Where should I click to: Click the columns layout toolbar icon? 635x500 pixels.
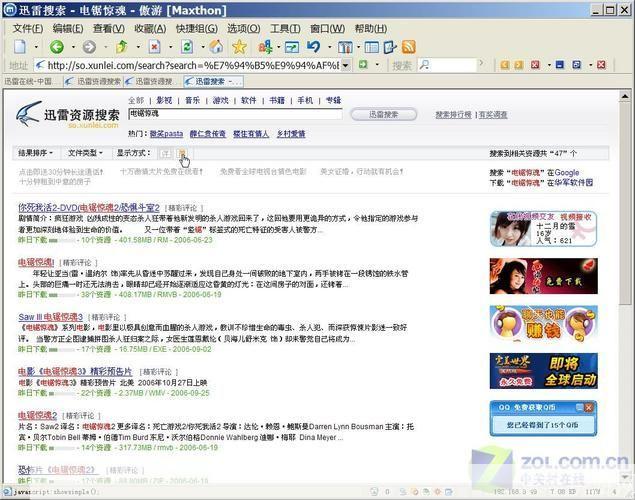(x=345, y=47)
